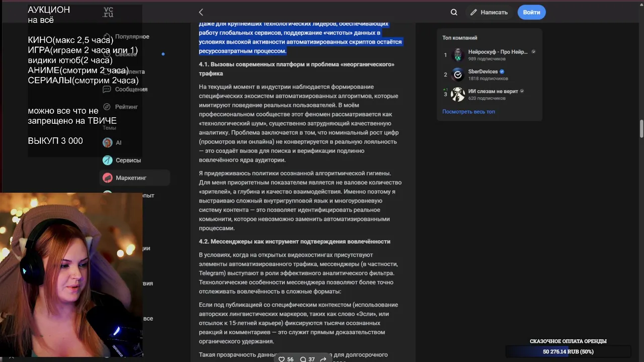Select the AI topic

pos(119,143)
